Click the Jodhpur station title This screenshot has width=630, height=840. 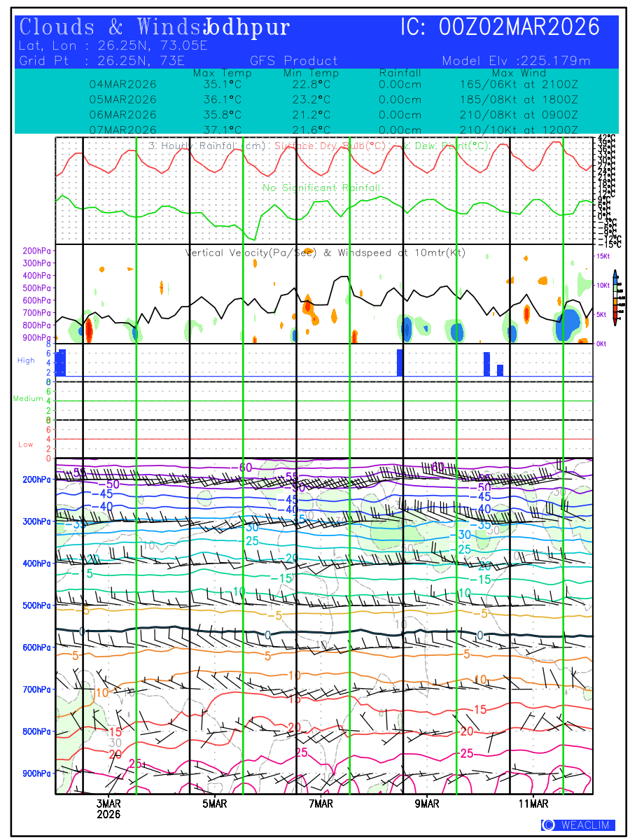[x=246, y=28]
